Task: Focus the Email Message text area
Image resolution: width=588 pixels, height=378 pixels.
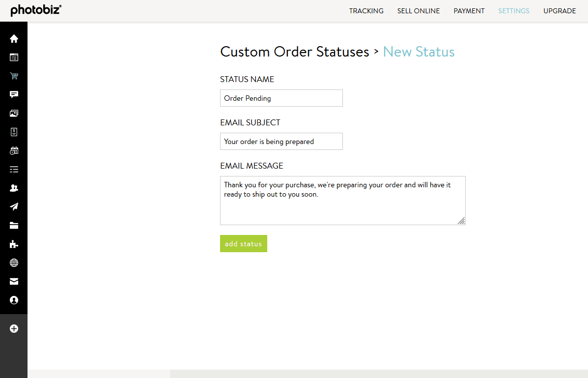Action: coord(343,201)
